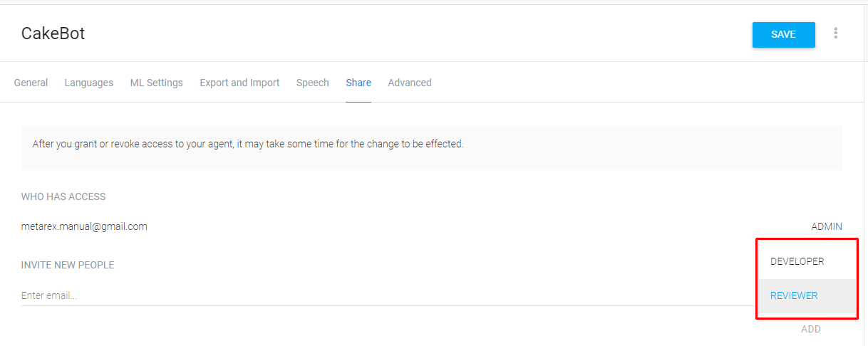This screenshot has width=868, height=346.
Task: Click the ADMIN role label
Action: pyautogui.click(x=827, y=226)
